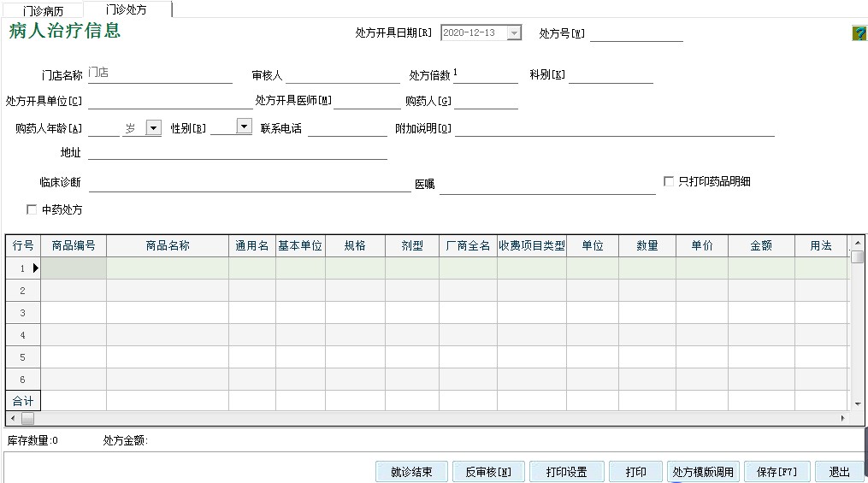868x483 pixels.
Task: Click the 购药人年龄 number field
Action: 103,128
